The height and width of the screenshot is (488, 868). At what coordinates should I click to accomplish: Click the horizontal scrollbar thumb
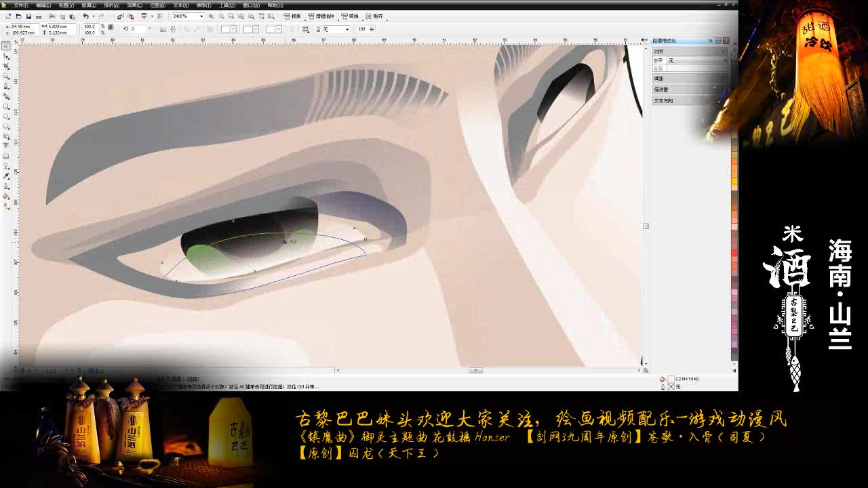(x=477, y=370)
